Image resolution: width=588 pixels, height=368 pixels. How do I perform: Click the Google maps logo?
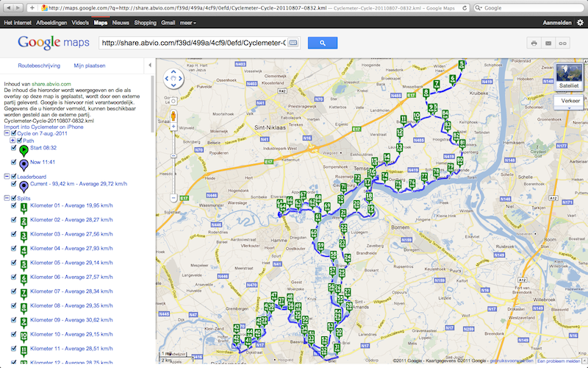tap(53, 43)
